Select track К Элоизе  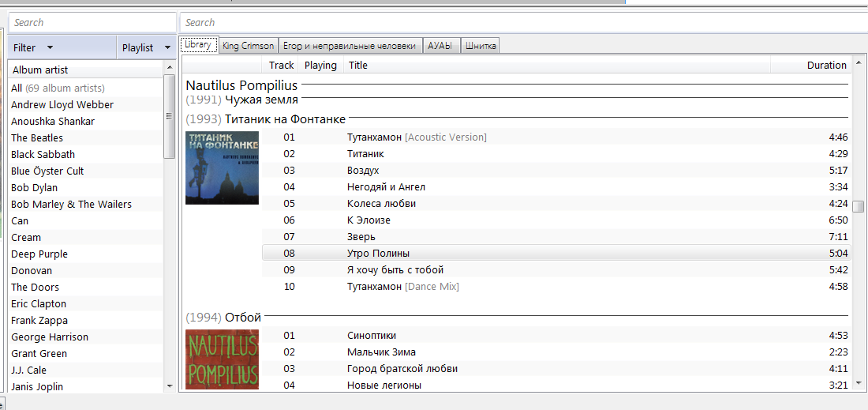click(556, 220)
